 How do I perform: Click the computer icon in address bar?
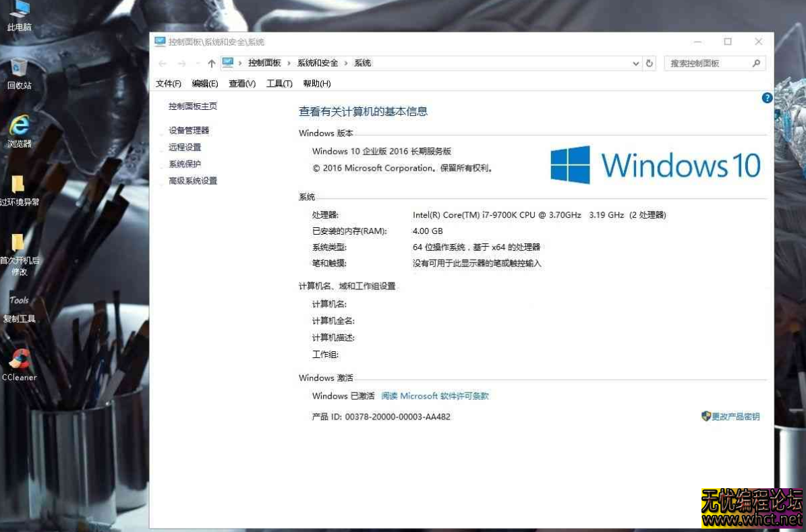click(228, 63)
